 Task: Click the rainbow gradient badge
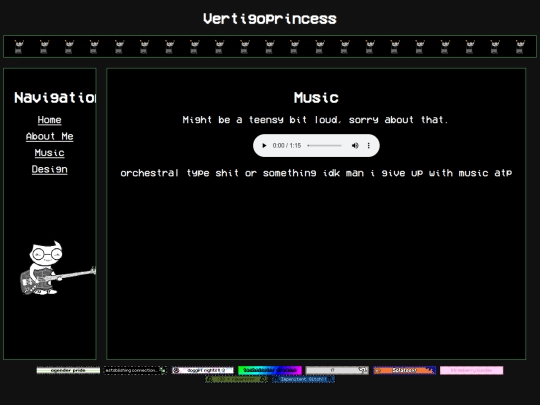(x=270, y=370)
